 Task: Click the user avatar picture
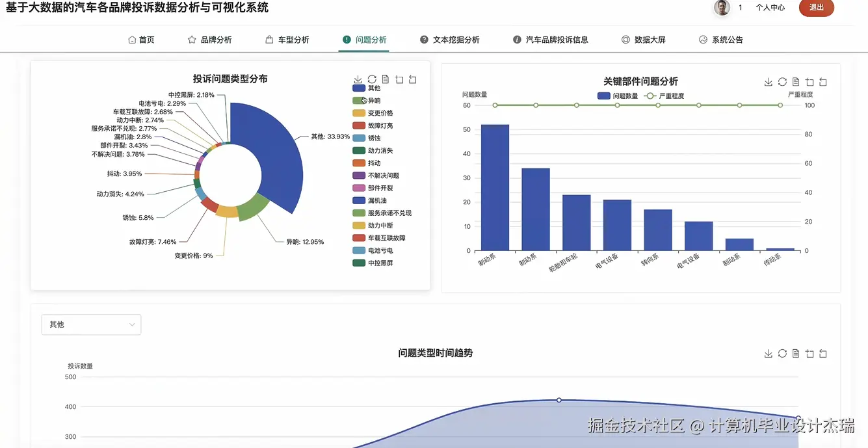click(722, 8)
